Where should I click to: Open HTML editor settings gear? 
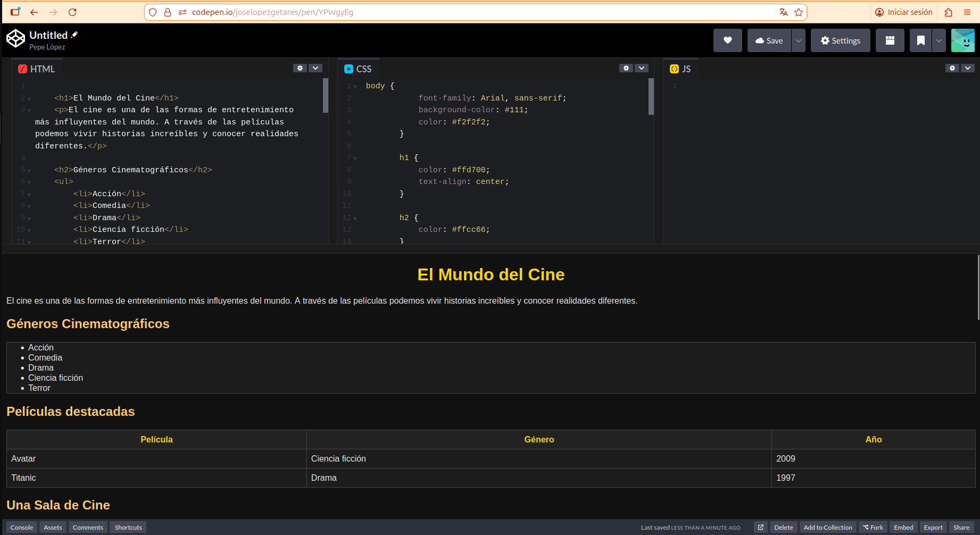point(300,68)
